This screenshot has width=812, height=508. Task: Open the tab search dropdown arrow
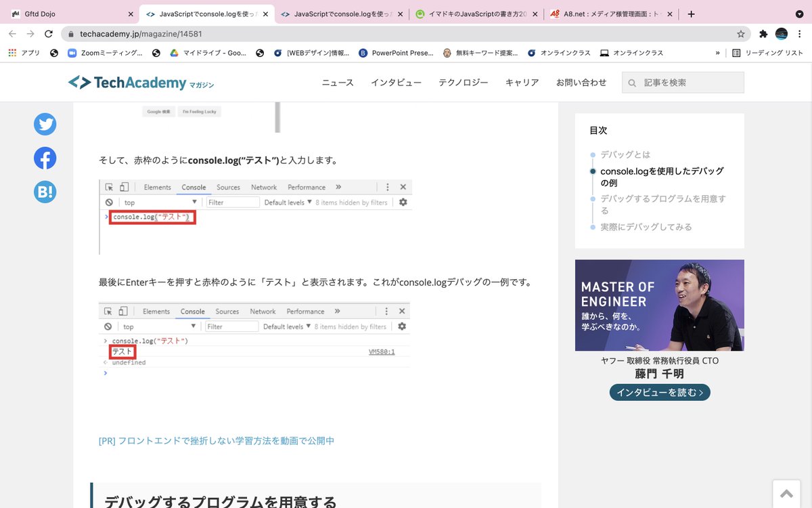pos(800,14)
